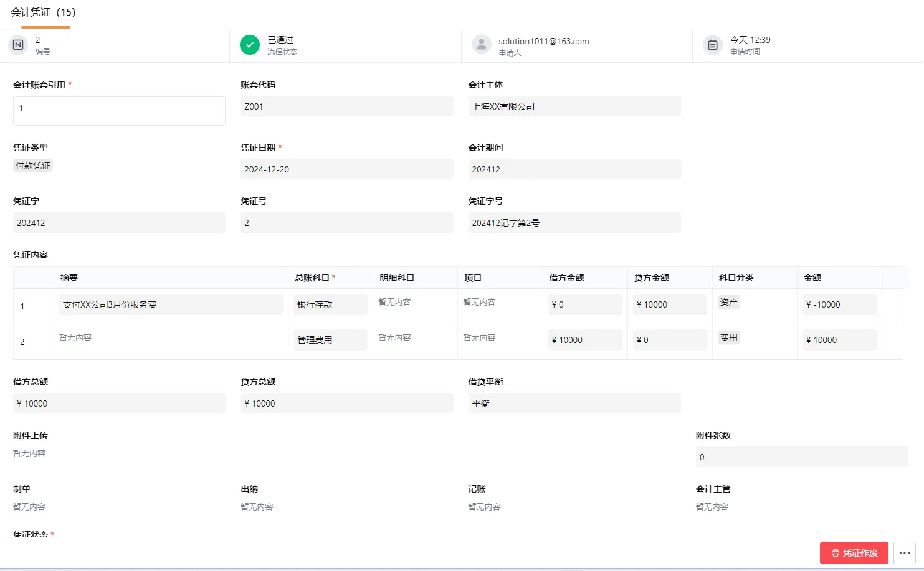
Task: Select the 会计凭证（15）tab
Action: [42, 12]
